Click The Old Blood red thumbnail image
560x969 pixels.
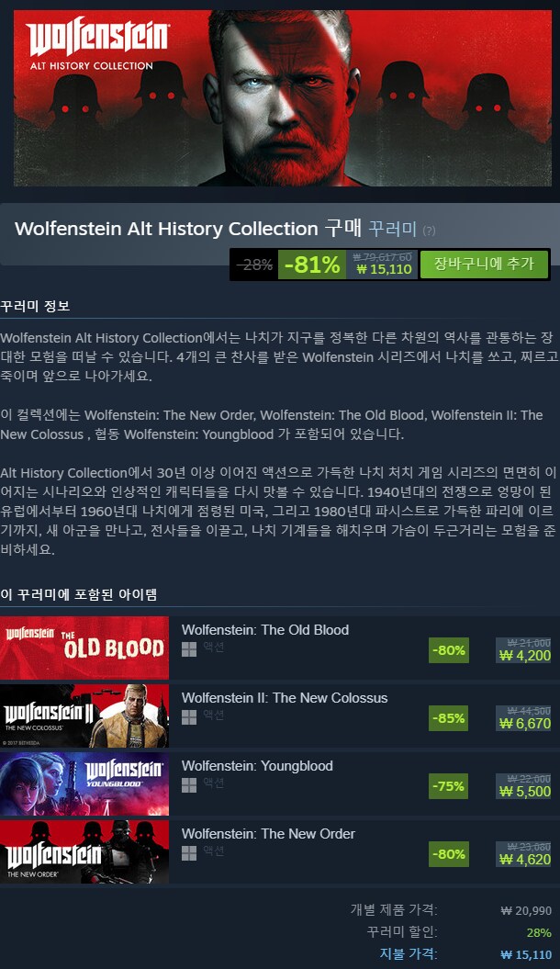click(x=84, y=648)
